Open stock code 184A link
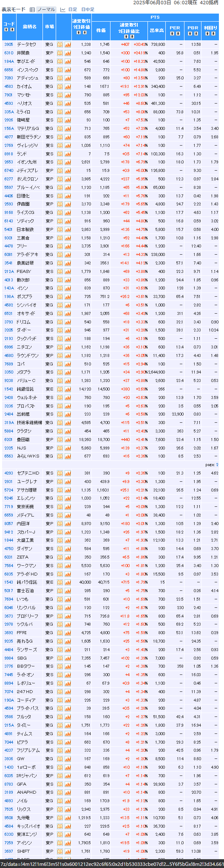The width and height of the screenshot is (224, 868). point(9,62)
